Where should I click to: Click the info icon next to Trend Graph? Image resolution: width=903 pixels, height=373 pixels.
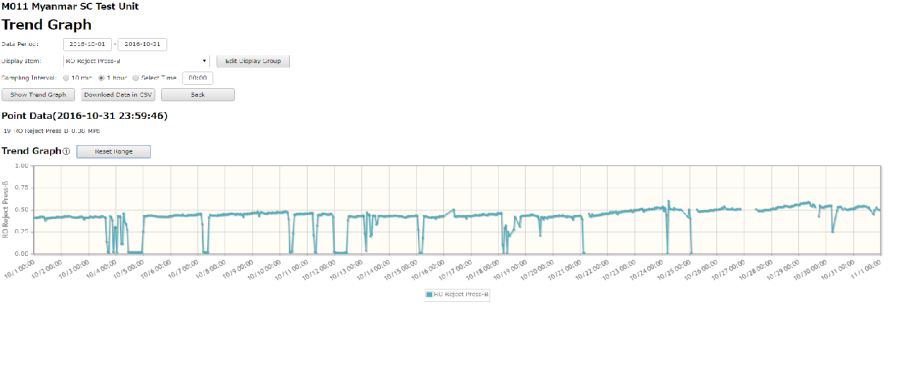pos(66,151)
